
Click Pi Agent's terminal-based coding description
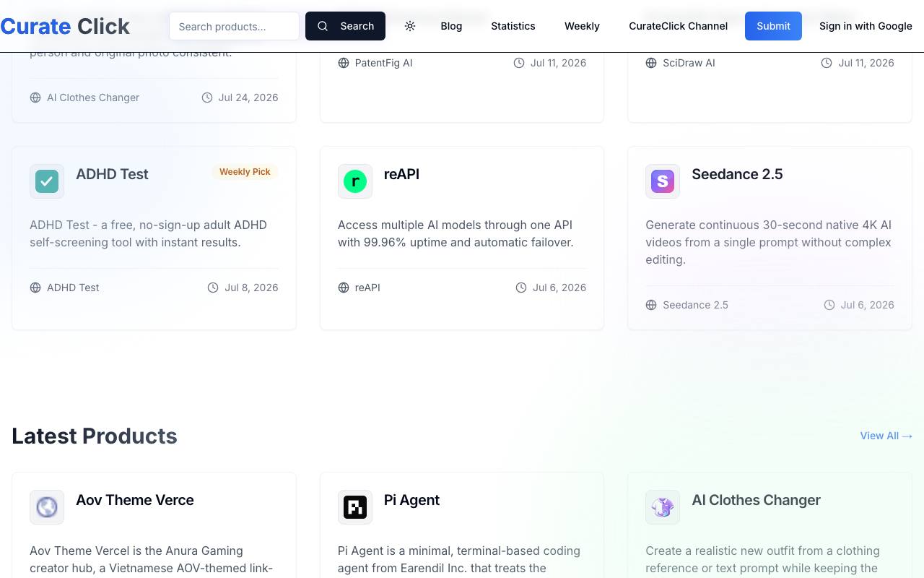coord(459,559)
